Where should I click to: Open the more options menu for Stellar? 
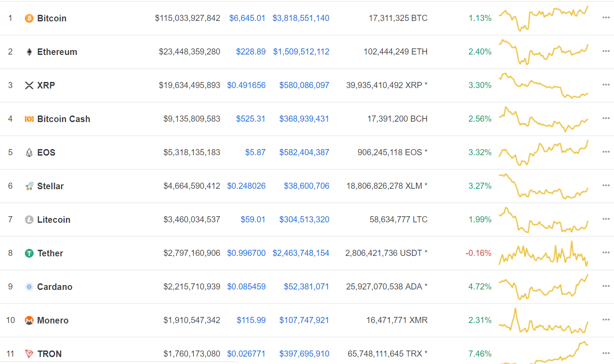coord(606,186)
